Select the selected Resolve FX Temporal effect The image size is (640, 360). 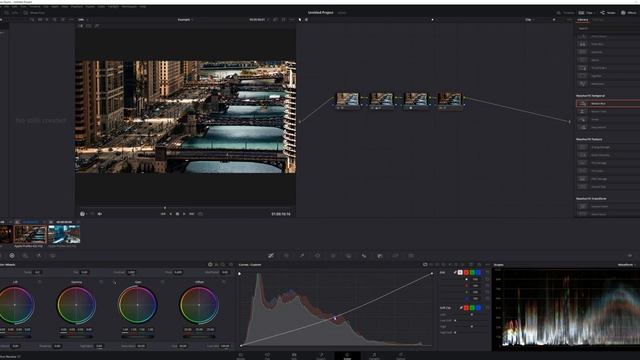click(608, 104)
